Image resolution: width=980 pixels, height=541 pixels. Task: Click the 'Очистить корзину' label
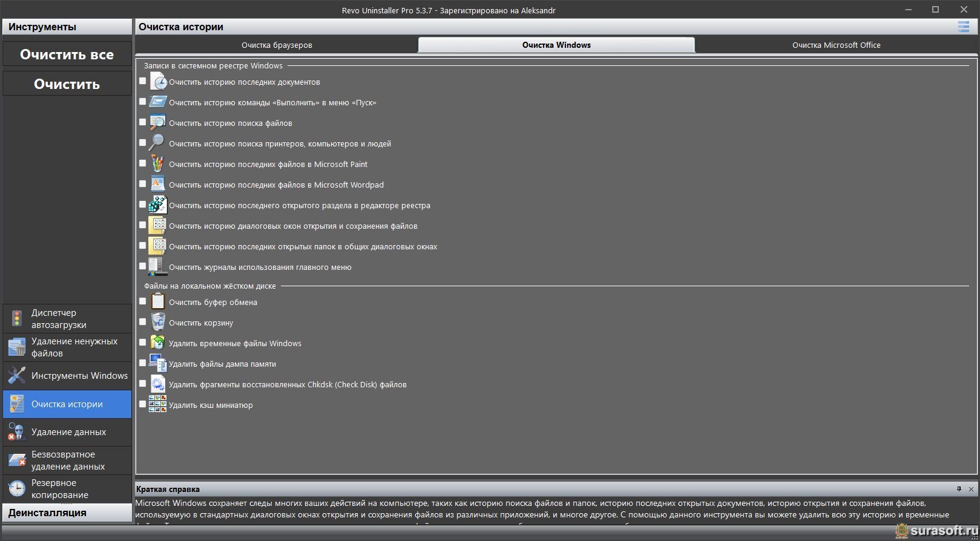click(201, 323)
